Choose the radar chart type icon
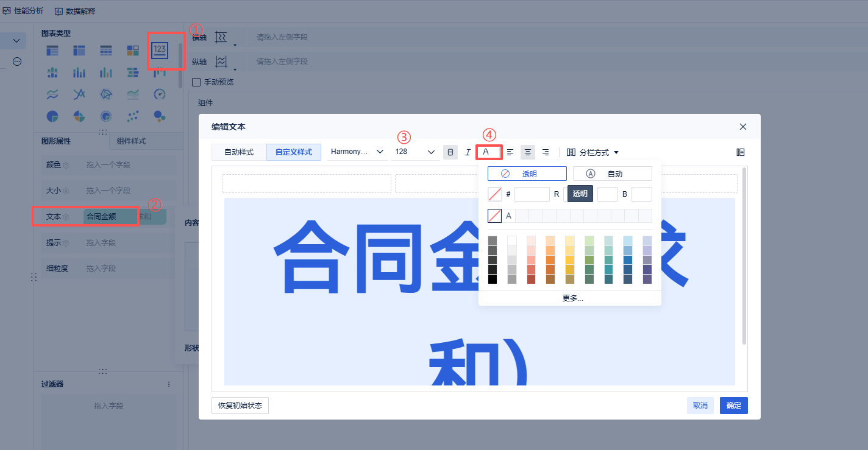The image size is (868, 450). pyautogui.click(x=106, y=94)
